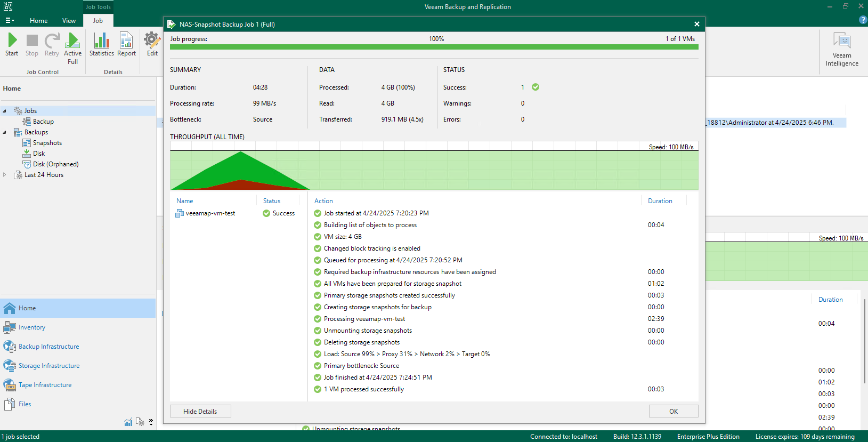
Task: Click the application icon in title bar
Action: click(x=8, y=6)
